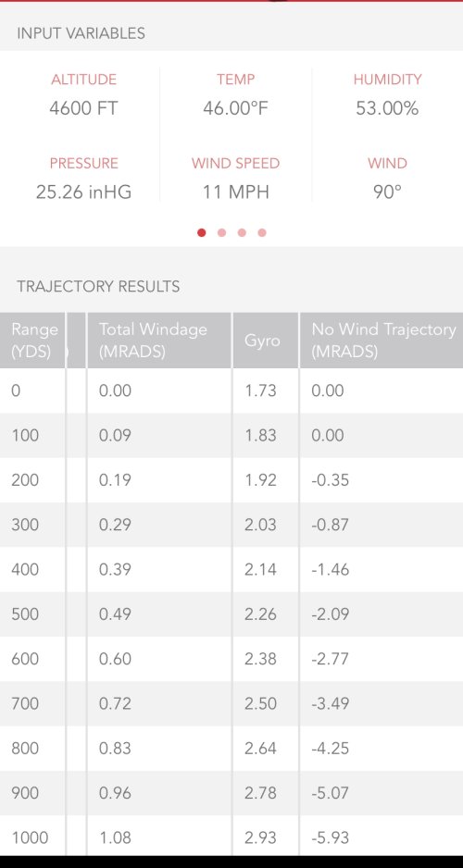Select the 1000 yard range row
463x868 pixels.
(231, 837)
